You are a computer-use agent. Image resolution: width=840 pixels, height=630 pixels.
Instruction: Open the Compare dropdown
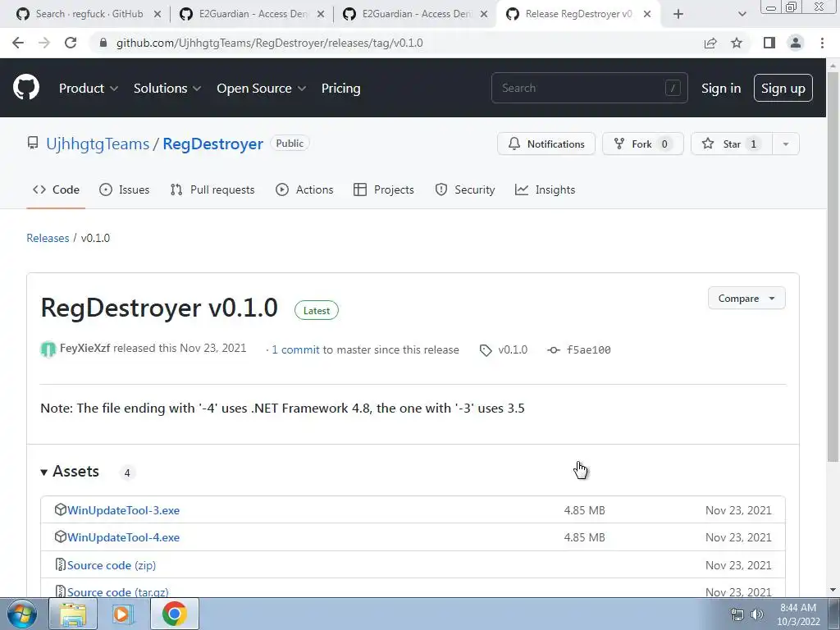[746, 299]
